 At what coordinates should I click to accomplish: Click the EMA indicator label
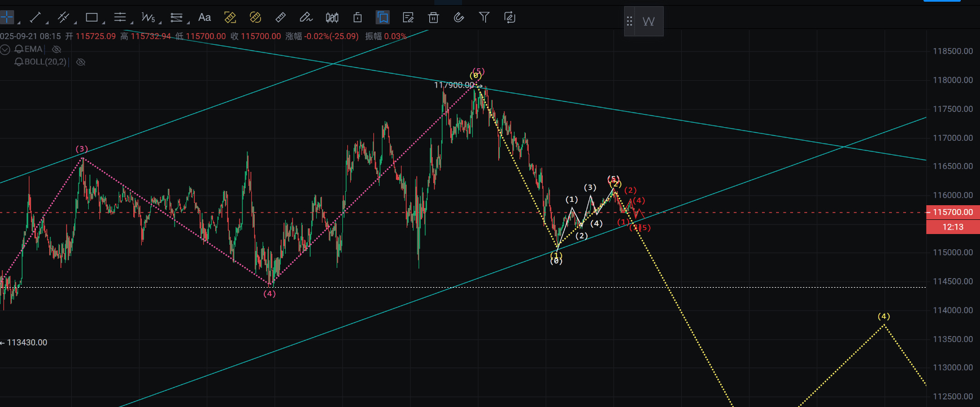pos(33,49)
